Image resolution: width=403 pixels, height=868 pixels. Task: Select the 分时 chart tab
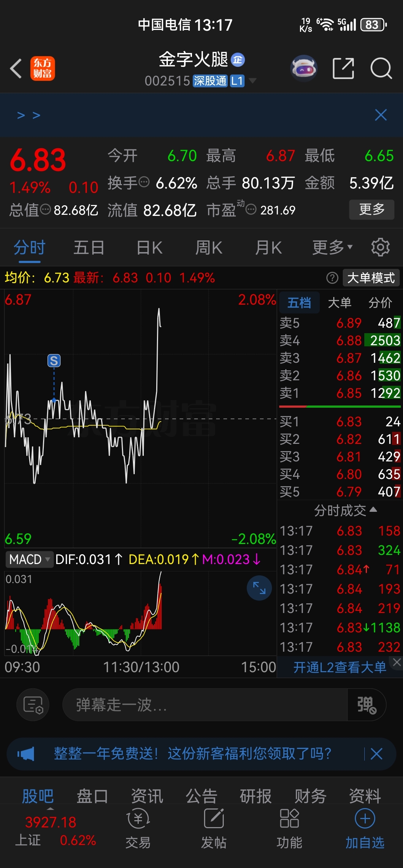pyautogui.click(x=30, y=248)
